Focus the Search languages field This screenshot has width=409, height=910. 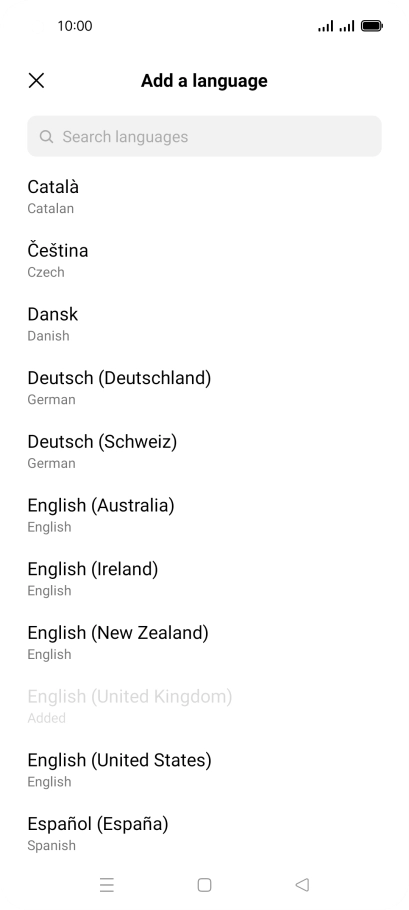[204, 136]
